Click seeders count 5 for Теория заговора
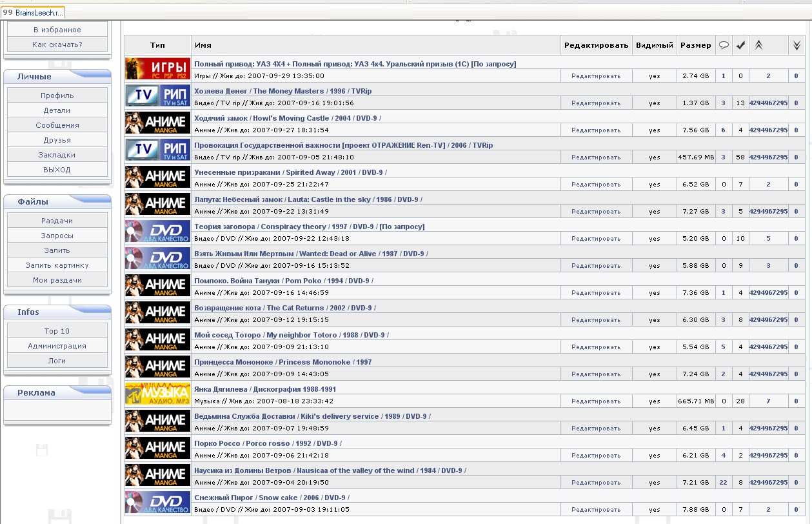 coord(768,238)
